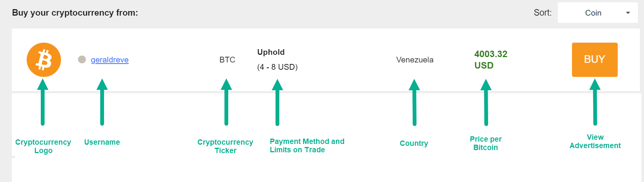644x182 pixels.
Task: Click the Sort dropdown caret arrow
Action: pos(628,13)
